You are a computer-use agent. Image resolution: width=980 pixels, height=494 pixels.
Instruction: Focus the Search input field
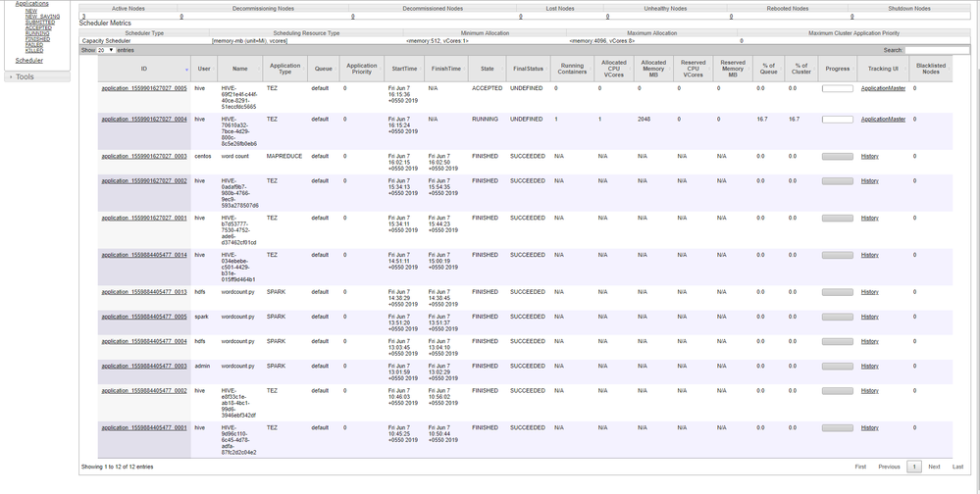pyautogui.click(x=936, y=50)
